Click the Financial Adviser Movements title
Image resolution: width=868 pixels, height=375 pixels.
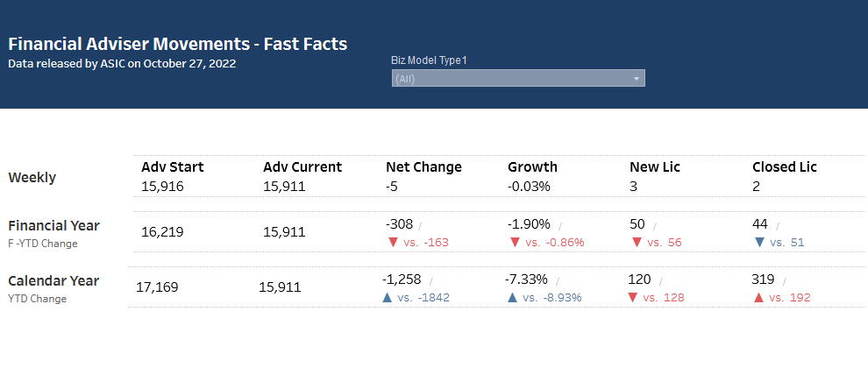click(x=178, y=44)
